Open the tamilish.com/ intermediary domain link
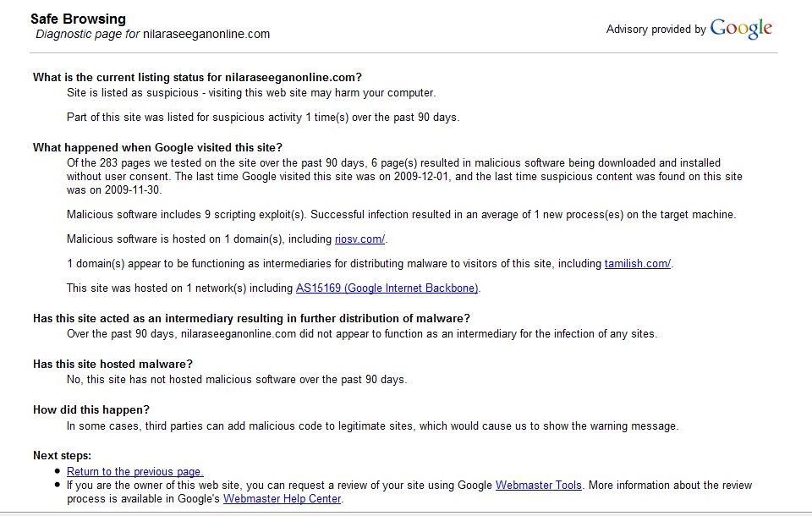The height and width of the screenshot is (516, 812). coord(637,264)
